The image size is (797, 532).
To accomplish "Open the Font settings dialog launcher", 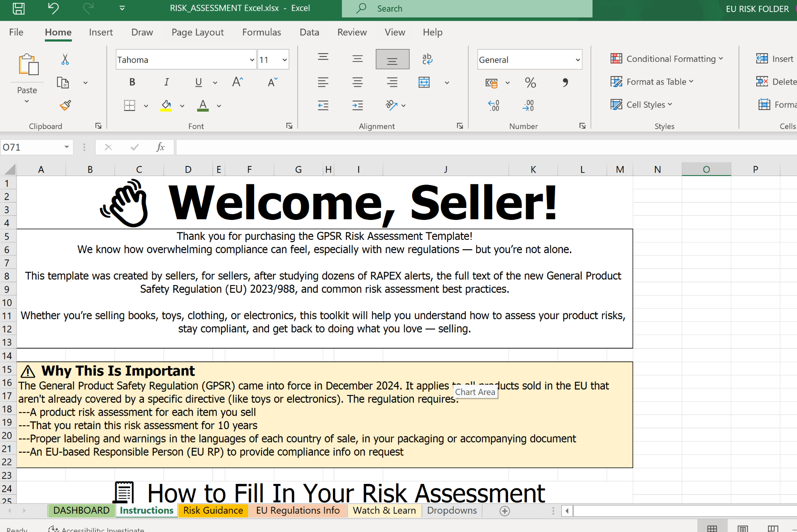I will click(x=289, y=125).
